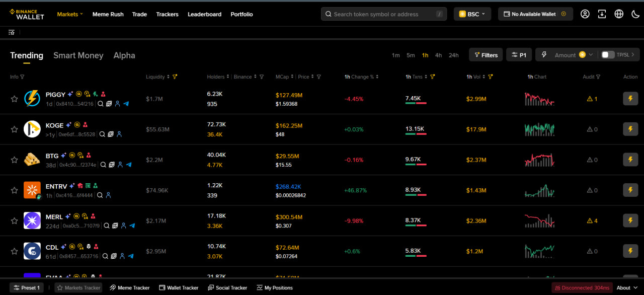Select the 24h time range

coord(453,55)
